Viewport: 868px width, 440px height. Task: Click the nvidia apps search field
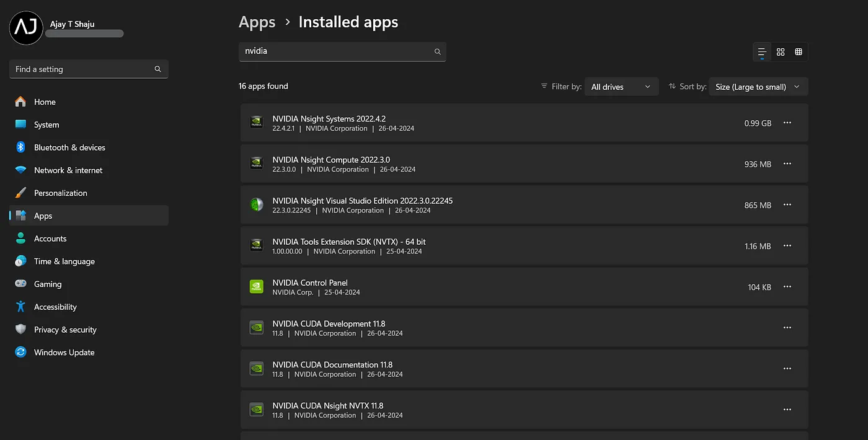[x=342, y=51]
